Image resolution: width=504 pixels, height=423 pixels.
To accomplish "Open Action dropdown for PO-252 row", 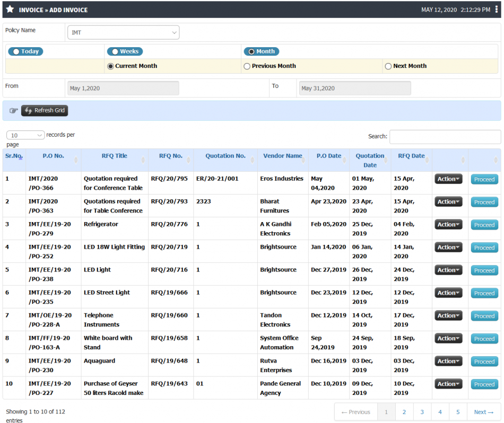I will coord(448,248).
